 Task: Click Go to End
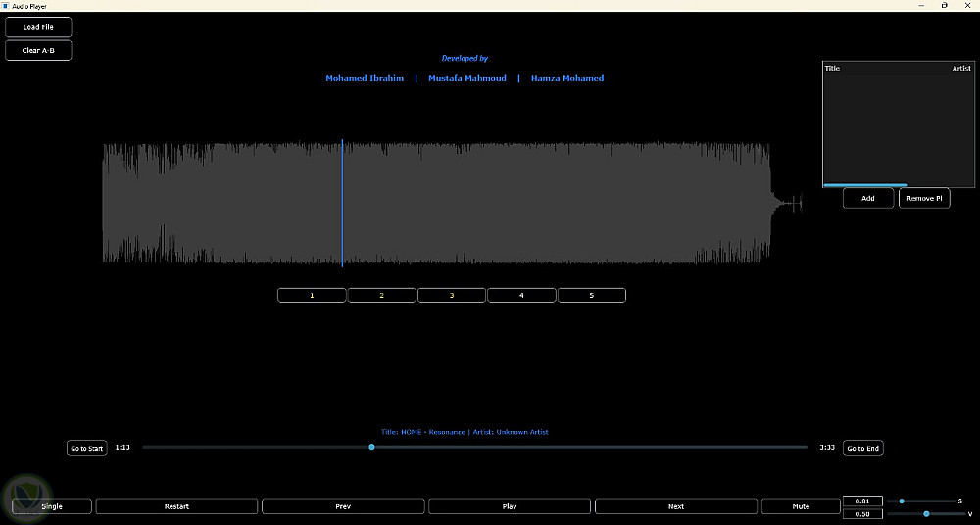(x=863, y=449)
